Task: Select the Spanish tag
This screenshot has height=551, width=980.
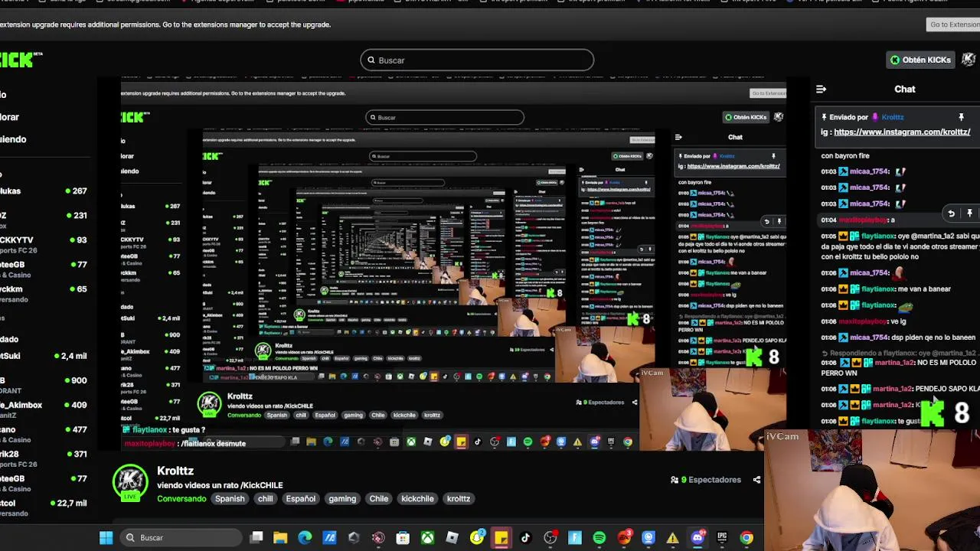Action: [230, 498]
